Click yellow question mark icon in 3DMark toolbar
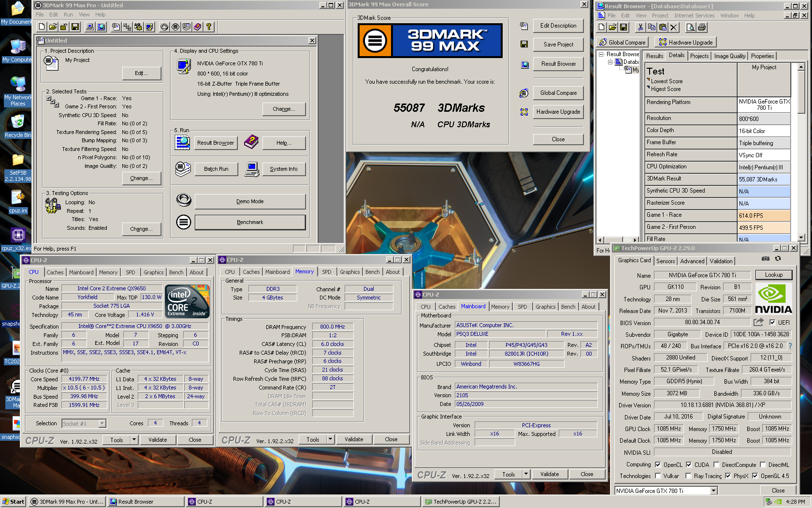812x508 pixels. pyautogui.click(x=209, y=27)
